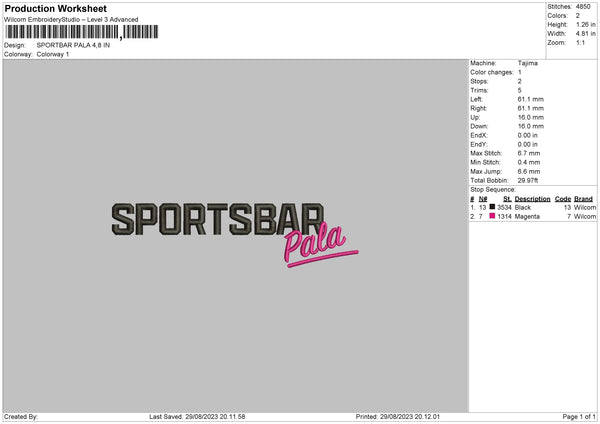
Task: Click stitch count "1314" in Magenta row
Action: [x=504, y=217]
